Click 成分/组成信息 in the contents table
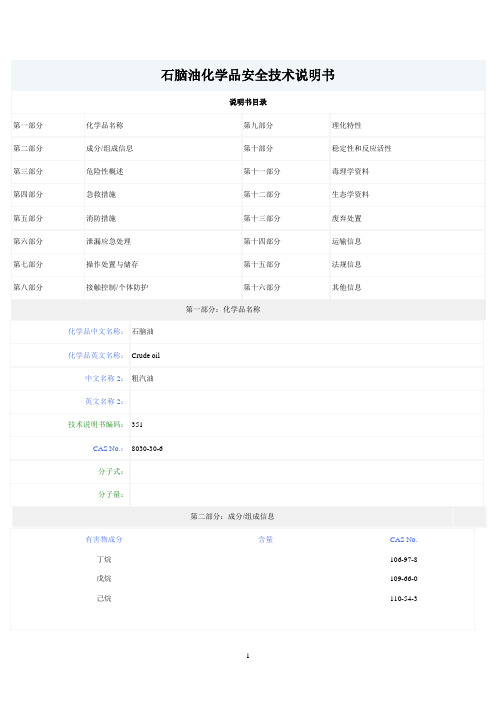496x702 pixels. 110,148
